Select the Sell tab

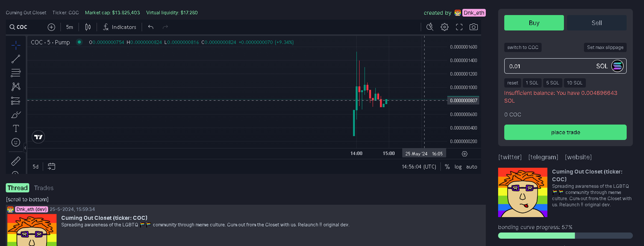click(597, 23)
